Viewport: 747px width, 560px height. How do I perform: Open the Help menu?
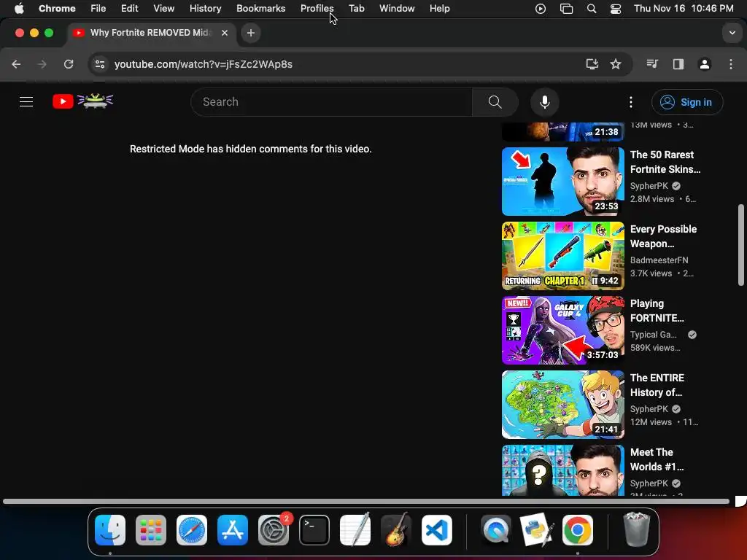[439, 9]
